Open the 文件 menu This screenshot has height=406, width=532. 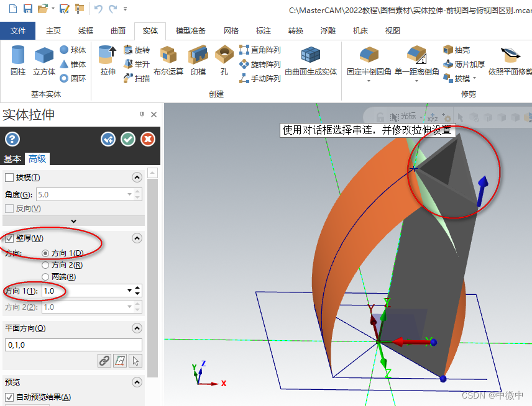click(17, 31)
